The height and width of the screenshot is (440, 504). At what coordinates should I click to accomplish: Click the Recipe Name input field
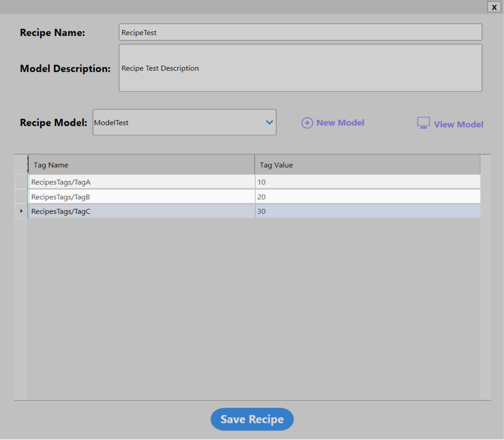click(x=300, y=32)
